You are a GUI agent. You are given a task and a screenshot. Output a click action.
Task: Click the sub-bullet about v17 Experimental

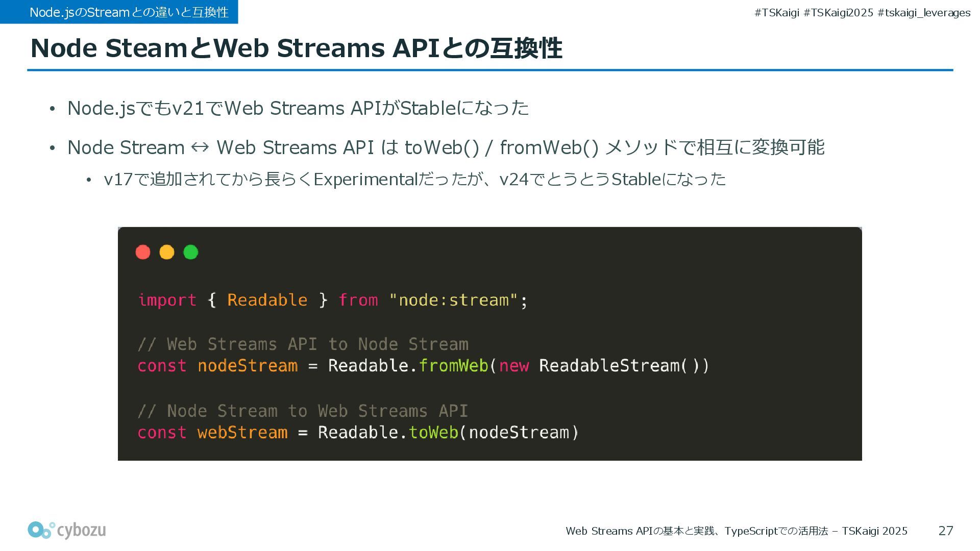coord(414,179)
